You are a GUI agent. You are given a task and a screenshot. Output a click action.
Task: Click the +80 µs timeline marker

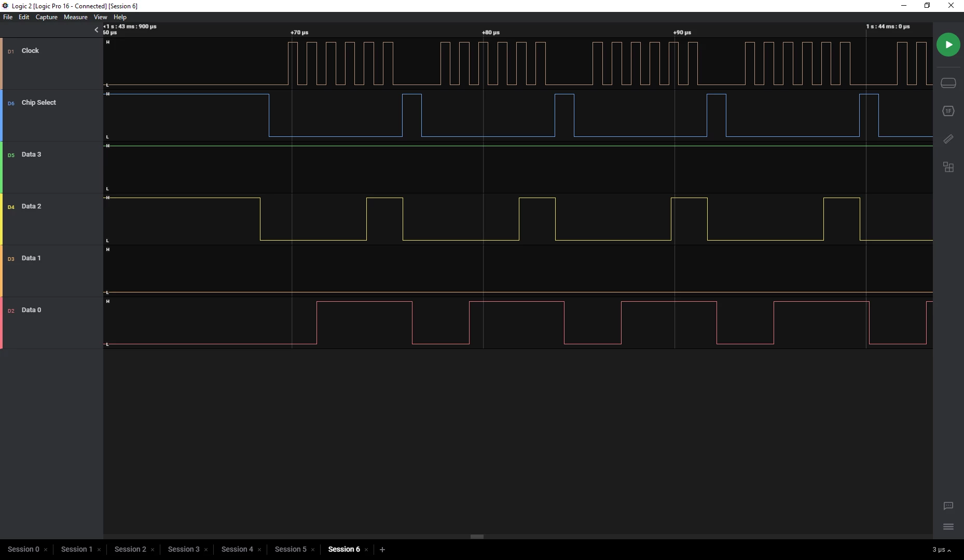point(491,32)
